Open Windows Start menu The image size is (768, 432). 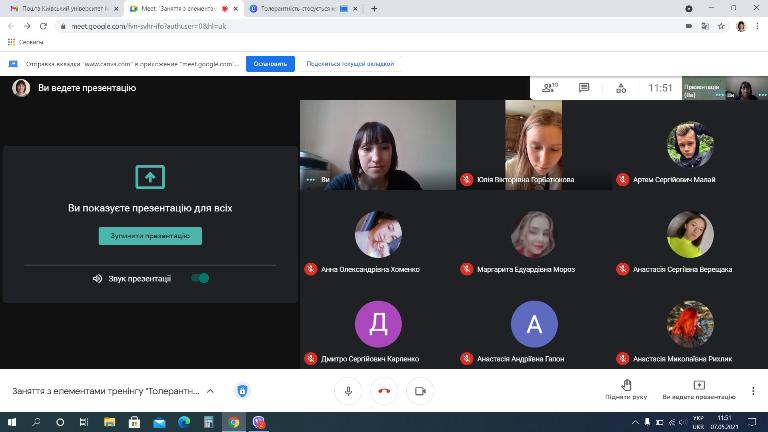coord(12,422)
